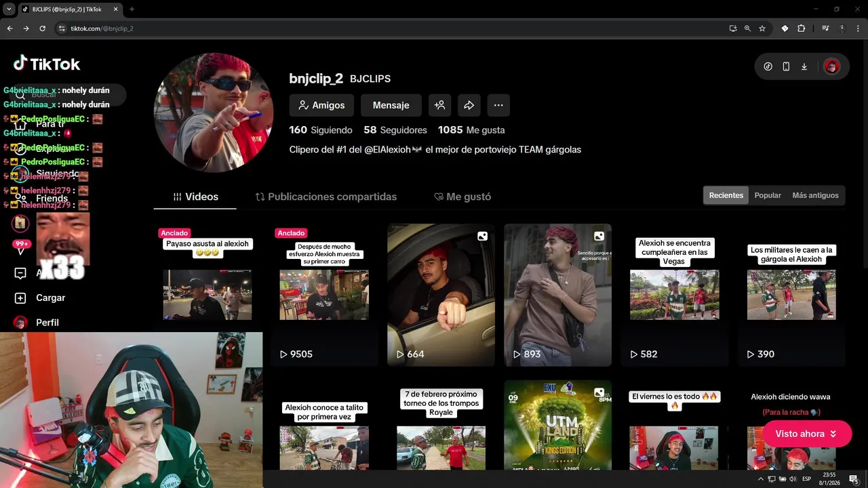Image resolution: width=868 pixels, height=488 pixels.
Task: Go forward with the browser forward arrow
Action: (x=26, y=28)
